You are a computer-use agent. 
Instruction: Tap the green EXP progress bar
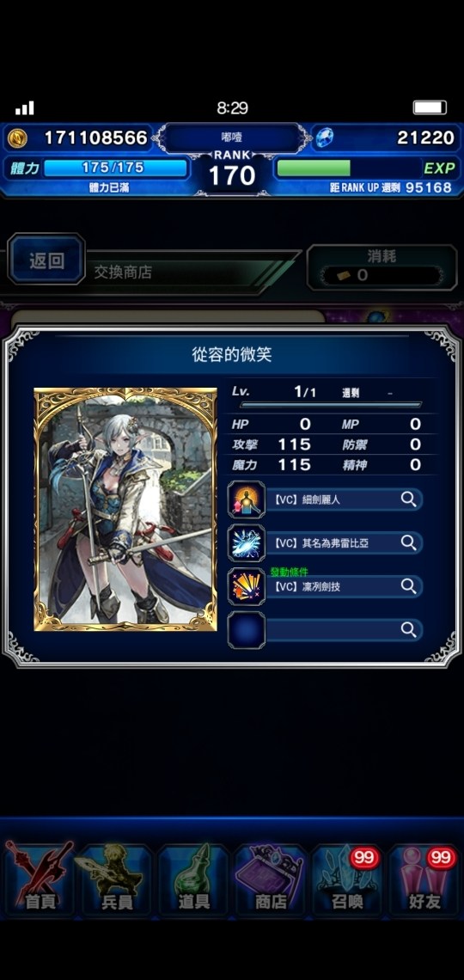pos(313,168)
